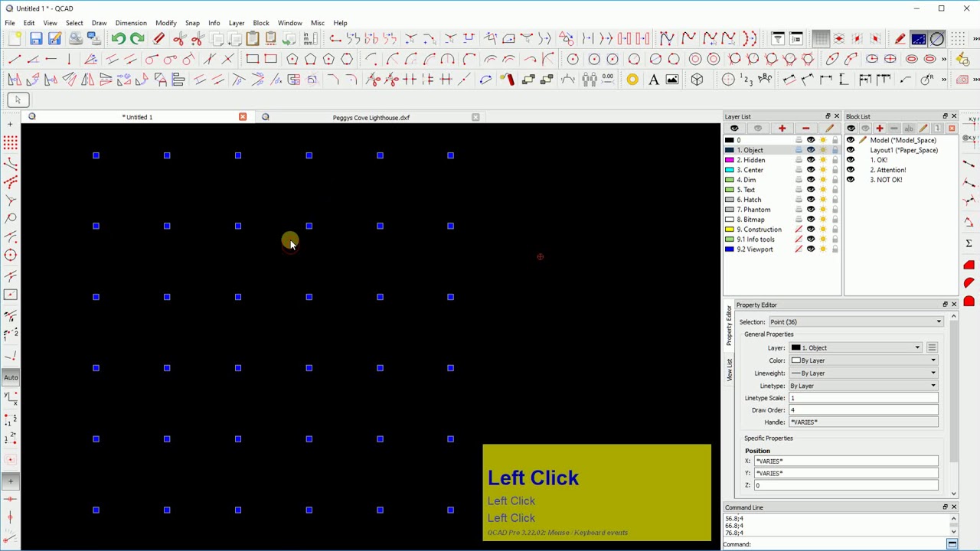Viewport: 980px width, 551px height.
Task: Open the Layer dropdown in Property Editor
Action: point(855,348)
